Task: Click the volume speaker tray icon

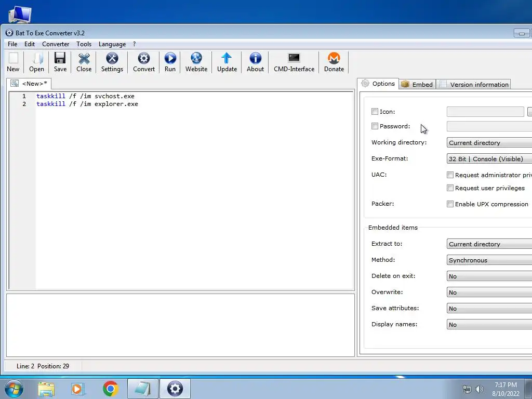Action: [480, 389]
